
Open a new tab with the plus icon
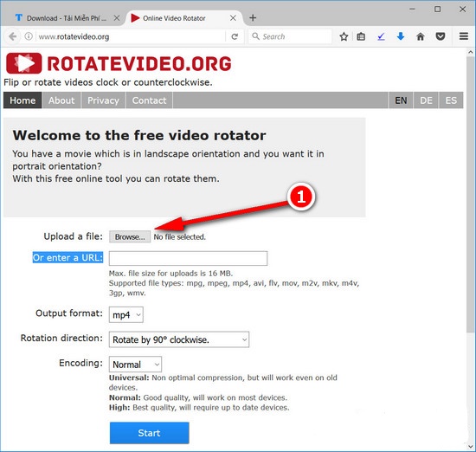(x=253, y=18)
